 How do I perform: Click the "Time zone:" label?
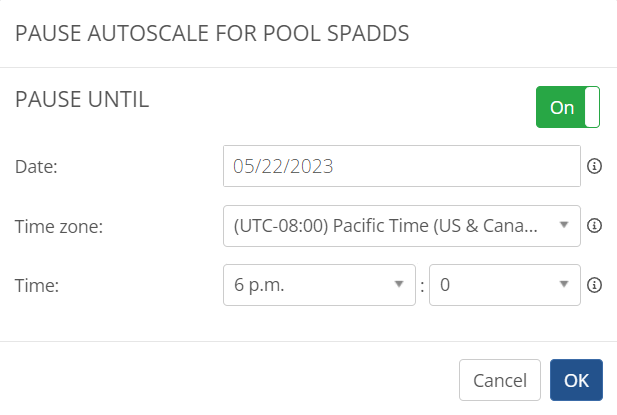tap(59, 227)
